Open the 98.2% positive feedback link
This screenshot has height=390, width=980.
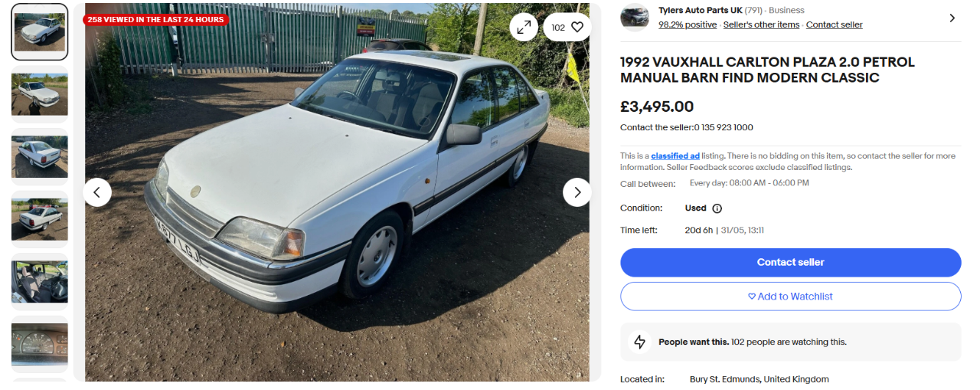pos(688,25)
